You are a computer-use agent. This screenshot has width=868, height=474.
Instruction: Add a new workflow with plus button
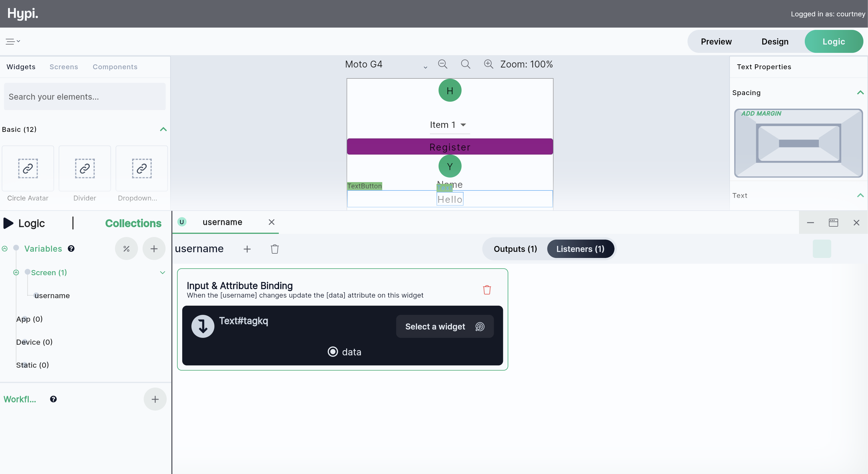coord(155,399)
